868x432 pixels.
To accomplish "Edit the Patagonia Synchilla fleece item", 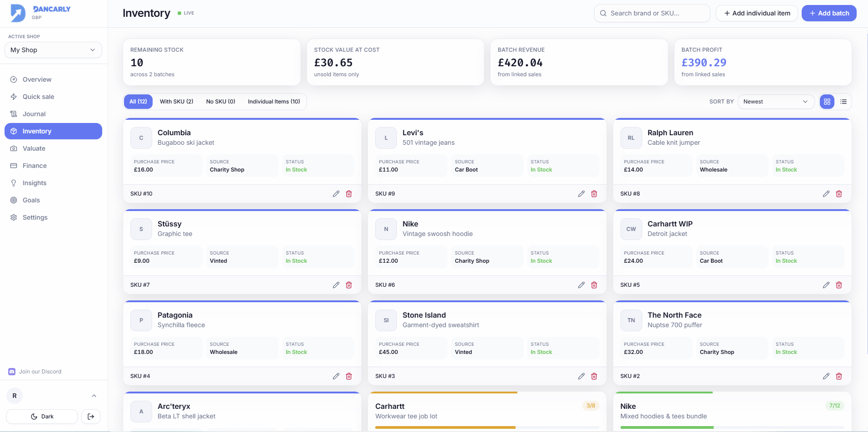I will pyautogui.click(x=336, y=376).
